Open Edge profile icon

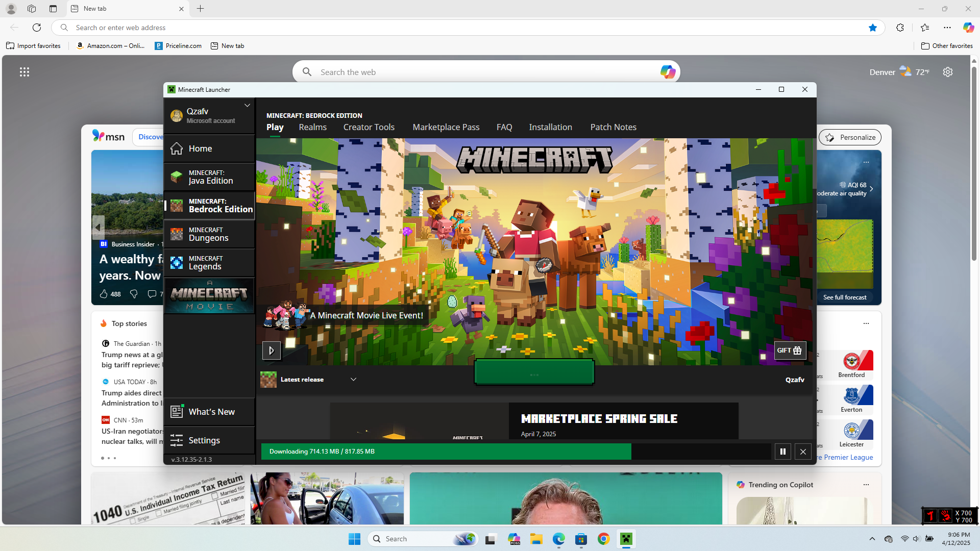tap(11, 9)
